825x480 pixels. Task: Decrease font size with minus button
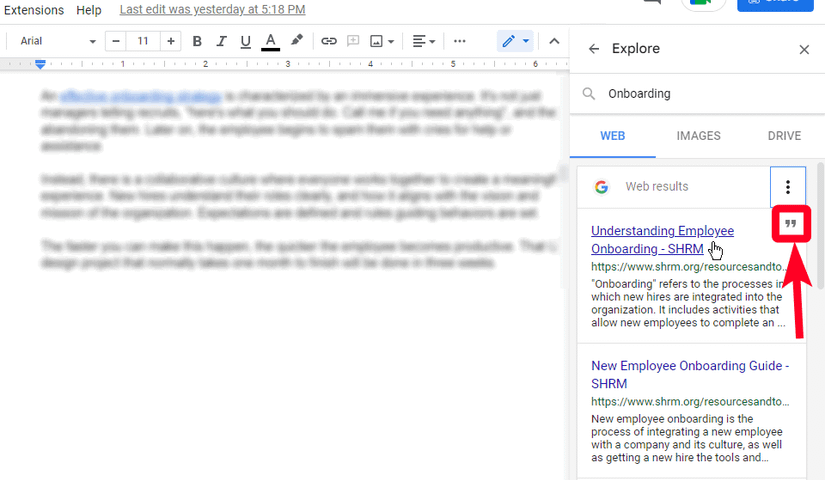pyautogui.click(x=117, y=41)
